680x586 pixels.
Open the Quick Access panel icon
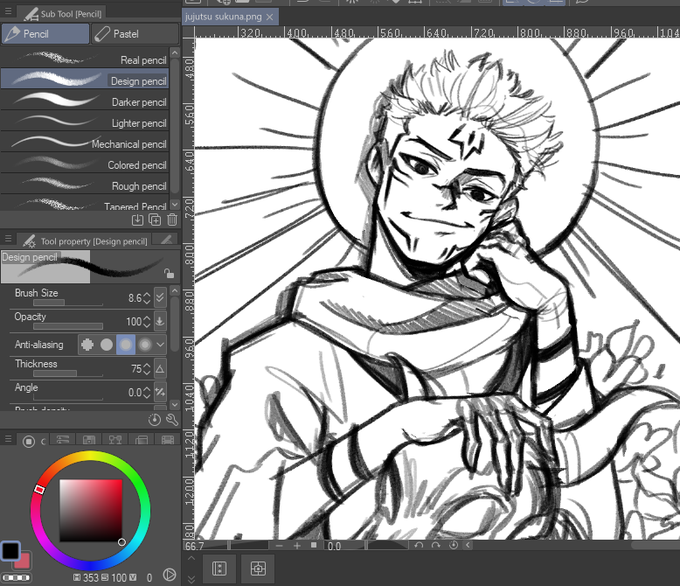click(x=219, y=568)
